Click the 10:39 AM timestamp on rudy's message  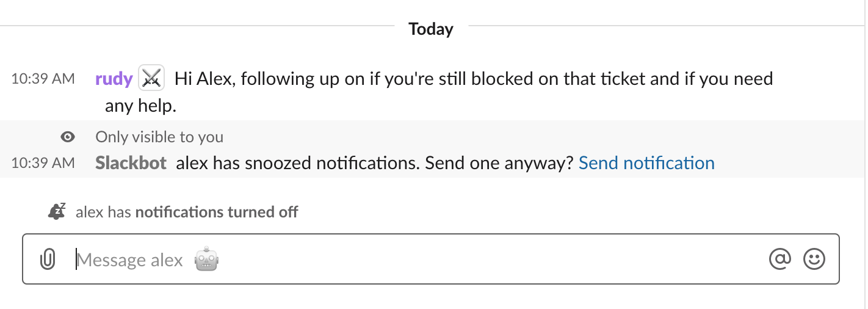(43, 79)
